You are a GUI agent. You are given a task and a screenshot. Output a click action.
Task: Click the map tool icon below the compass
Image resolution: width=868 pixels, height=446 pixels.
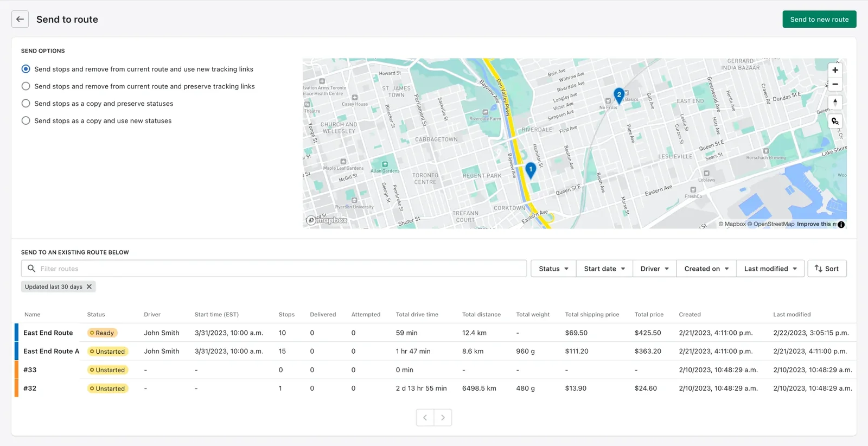click(x=835, y=121)
